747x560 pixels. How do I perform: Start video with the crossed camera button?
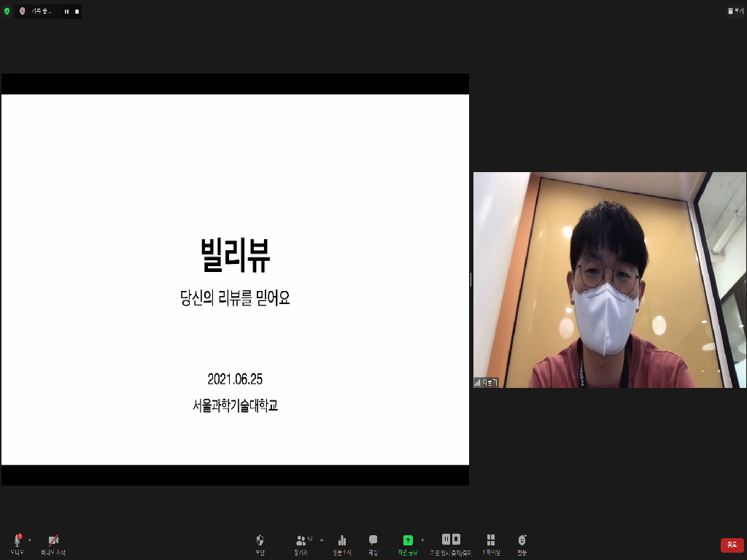point(53,544)
